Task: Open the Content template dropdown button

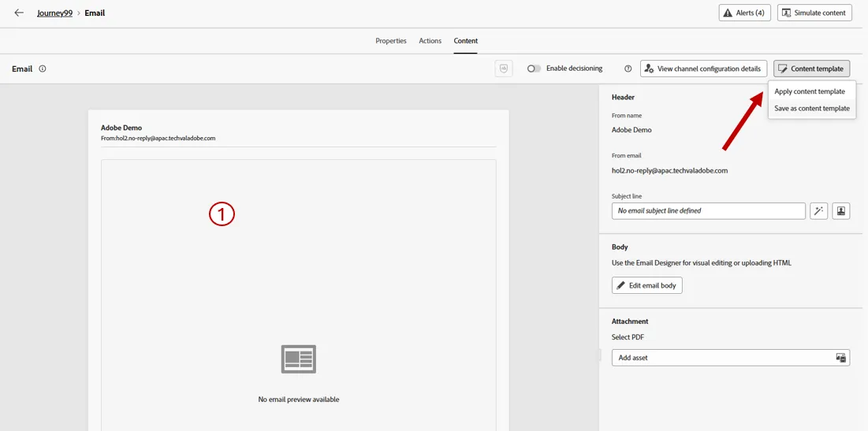Action: (x=811, y=69)
